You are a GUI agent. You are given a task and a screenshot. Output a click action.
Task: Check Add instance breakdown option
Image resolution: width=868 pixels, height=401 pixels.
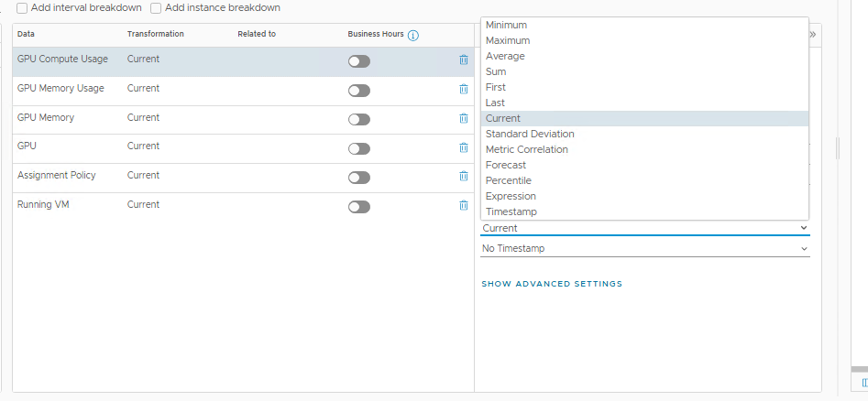[x=156, y=8]
